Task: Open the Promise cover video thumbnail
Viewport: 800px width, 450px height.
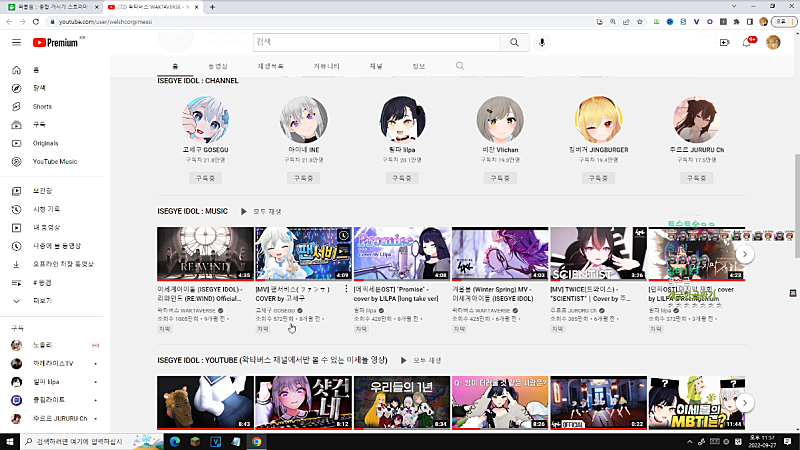Action: 402,254
